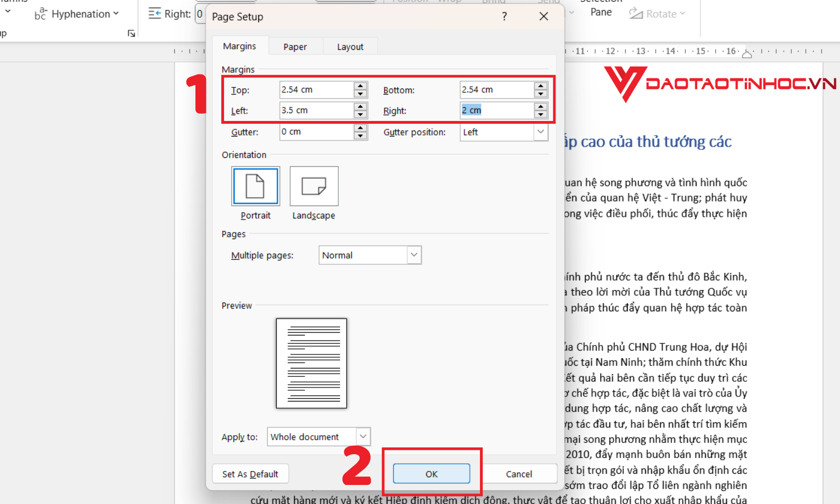
Task: Open the Selection Pane in the ribbon
Action: tap(601, 8)
